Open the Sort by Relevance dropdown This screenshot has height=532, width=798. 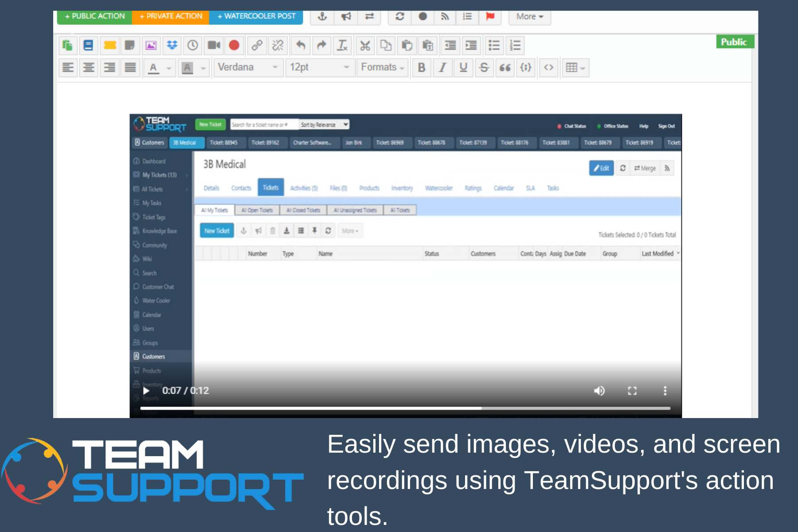(325, 125)
